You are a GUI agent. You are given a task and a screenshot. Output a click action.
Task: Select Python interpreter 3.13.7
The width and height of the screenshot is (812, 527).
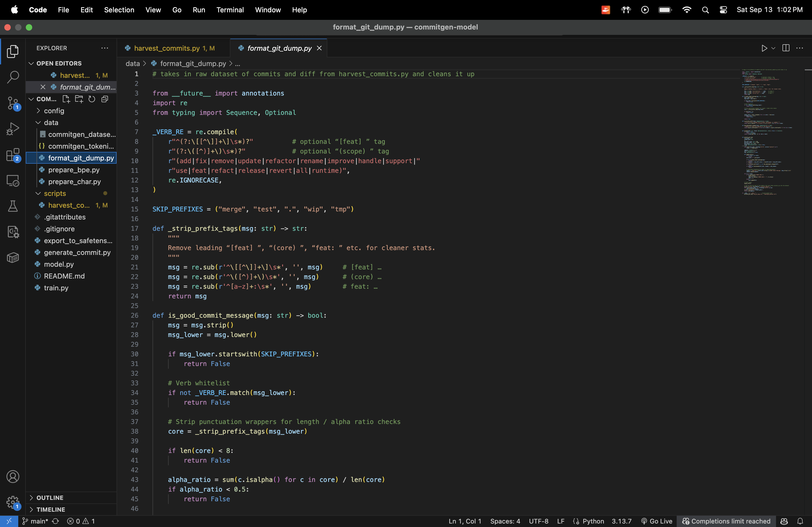621,521
